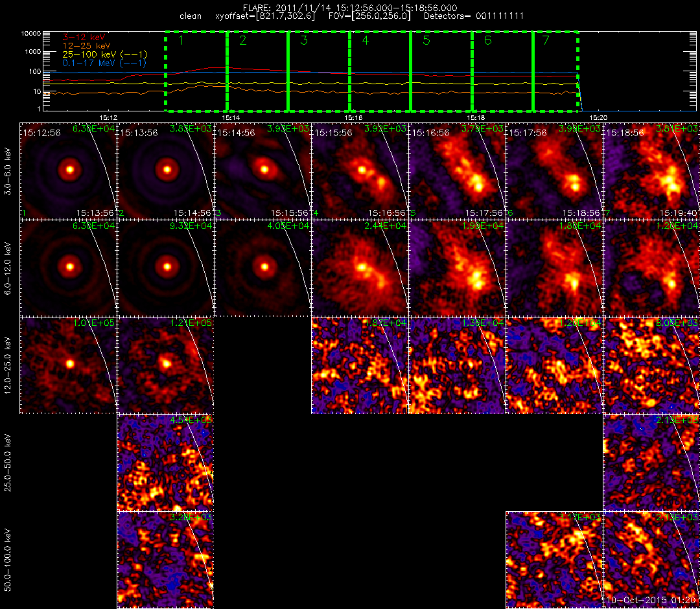Click interval number 2 in the light curve
Viewport: 700px width, 609px height.
(243, 41)
